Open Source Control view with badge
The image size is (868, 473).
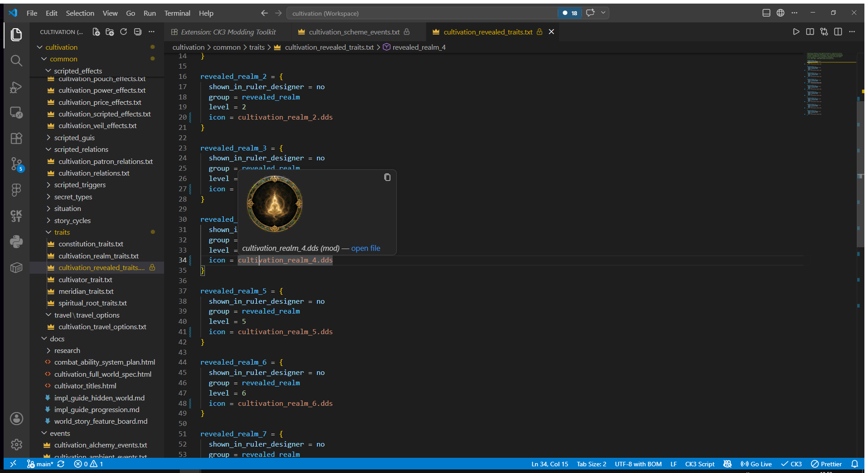point(17,164)
